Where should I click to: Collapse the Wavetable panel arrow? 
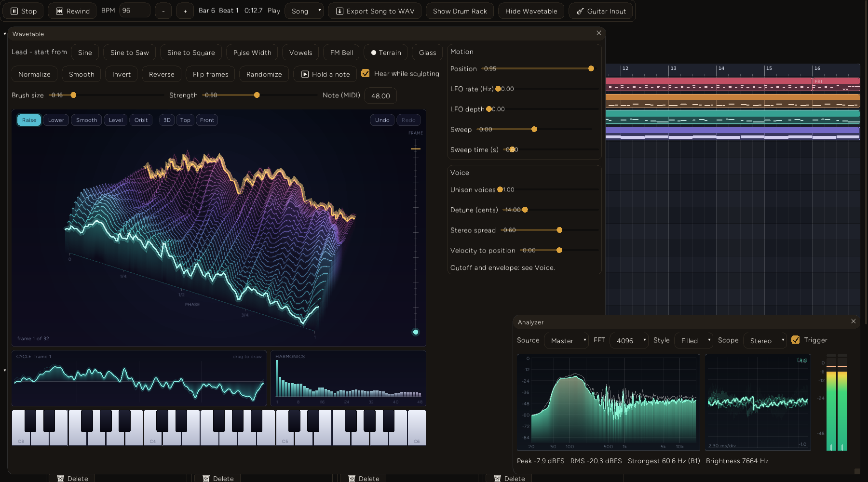tap(5, 34)
